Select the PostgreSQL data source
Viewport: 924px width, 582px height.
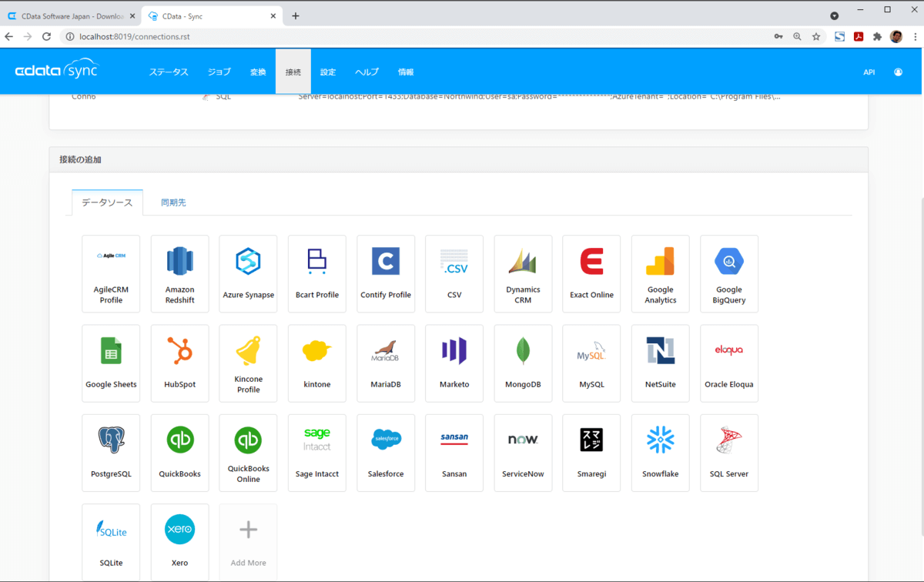point(111,453)
